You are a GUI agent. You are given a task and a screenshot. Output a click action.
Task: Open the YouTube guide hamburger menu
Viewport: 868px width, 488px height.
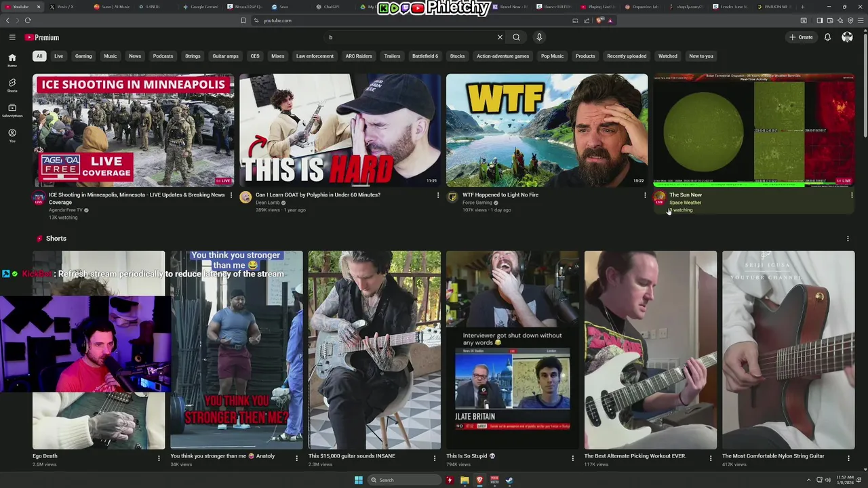tap(12, 37)
